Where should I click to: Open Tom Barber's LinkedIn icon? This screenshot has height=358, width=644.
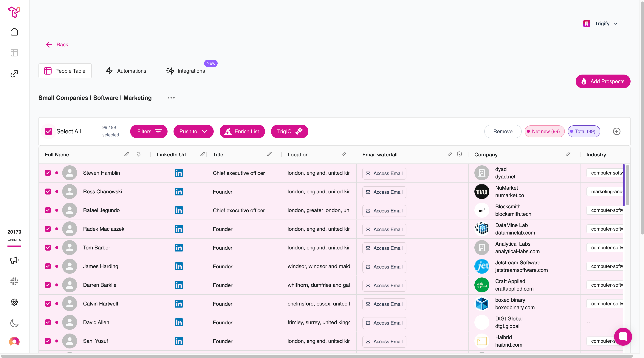179,248
